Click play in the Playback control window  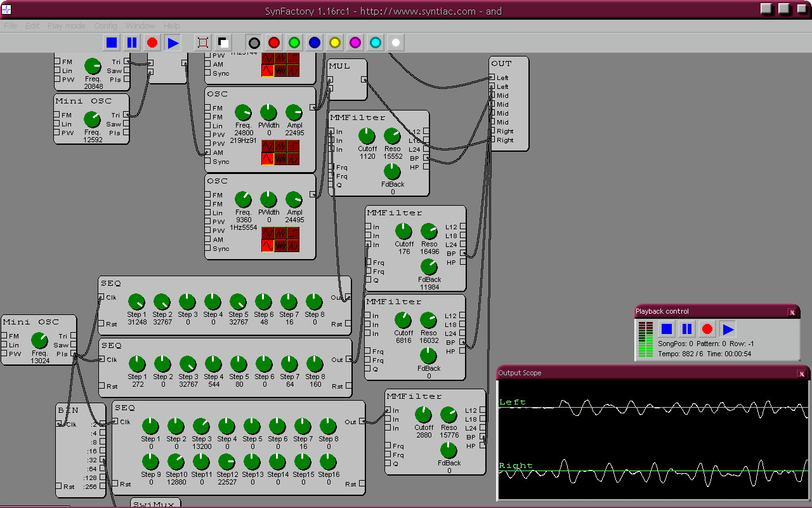(728, 329)
